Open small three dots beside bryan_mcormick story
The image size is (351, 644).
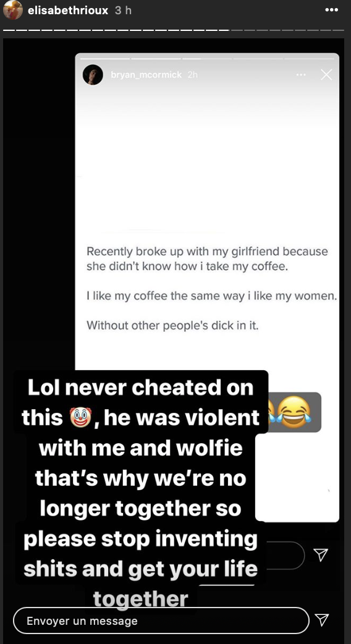[301, 75]
